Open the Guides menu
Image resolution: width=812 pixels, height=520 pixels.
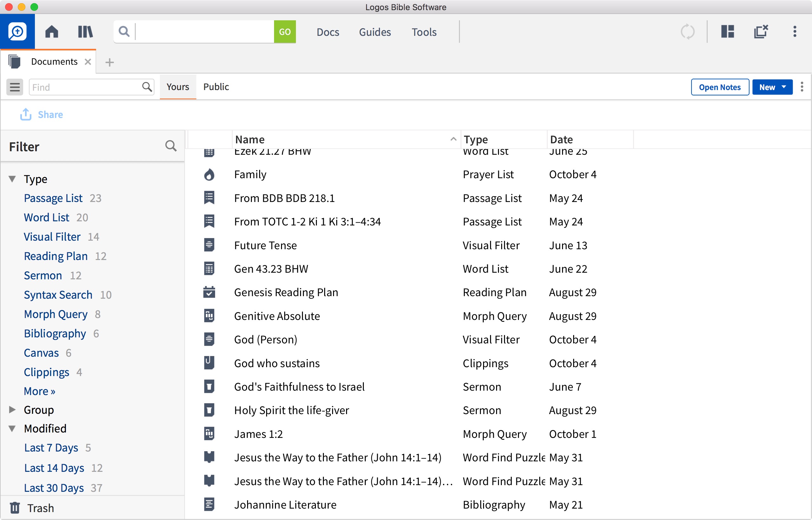coord(375,32)
